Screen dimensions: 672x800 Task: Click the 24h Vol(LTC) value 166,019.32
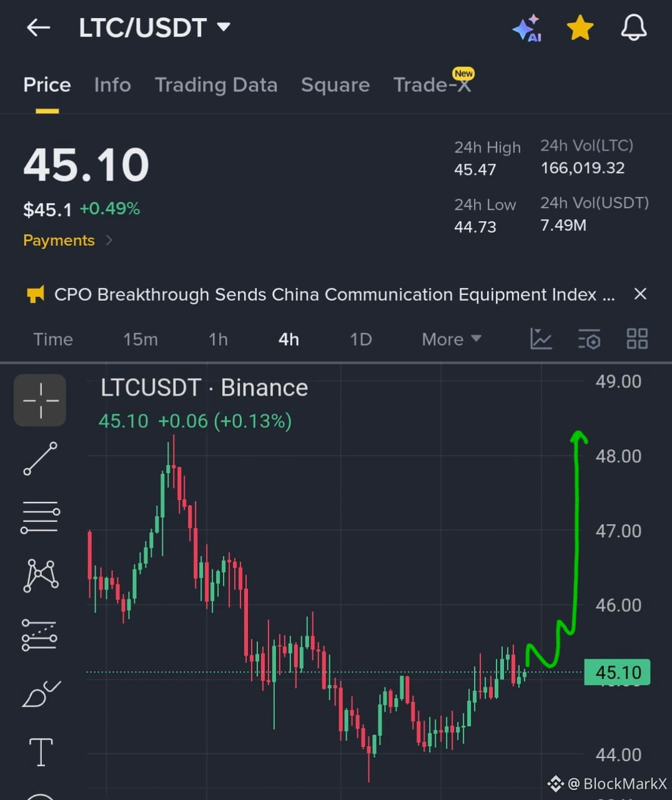pos(583,168)
